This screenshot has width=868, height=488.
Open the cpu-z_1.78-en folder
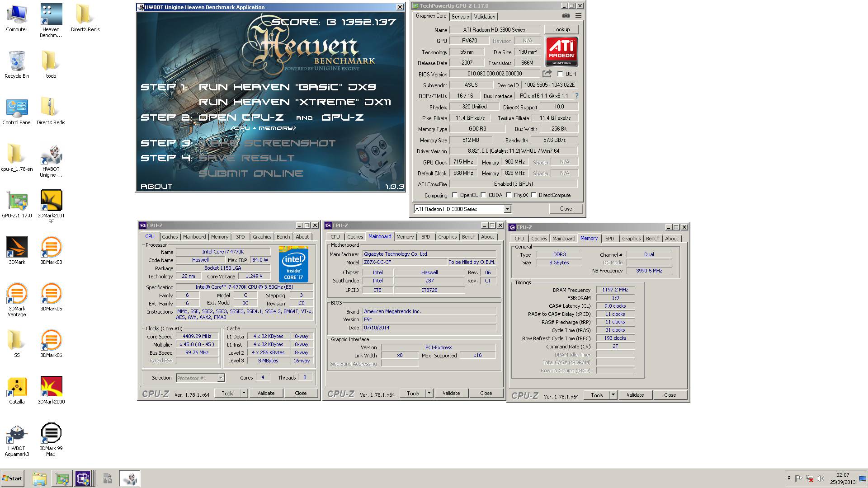17,157
